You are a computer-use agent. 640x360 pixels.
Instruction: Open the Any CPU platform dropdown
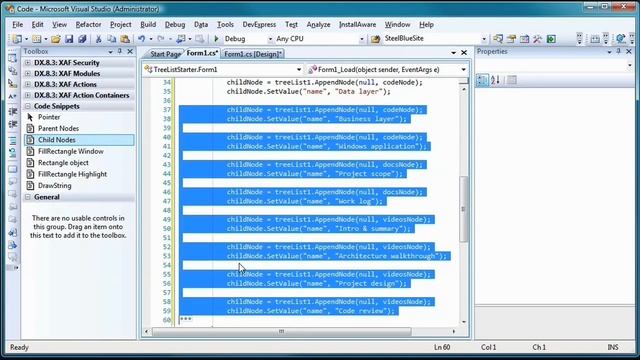pyautogui.click(x=362, y=39)
